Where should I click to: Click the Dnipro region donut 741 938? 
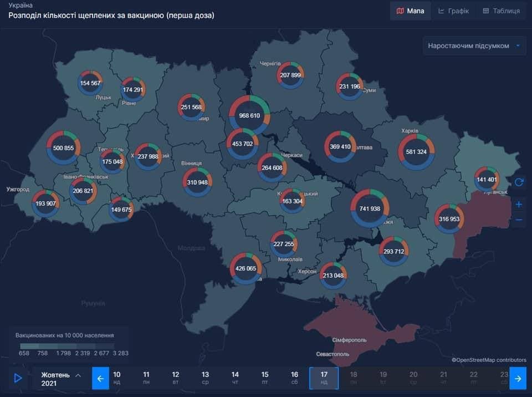(x=370, y=208)
